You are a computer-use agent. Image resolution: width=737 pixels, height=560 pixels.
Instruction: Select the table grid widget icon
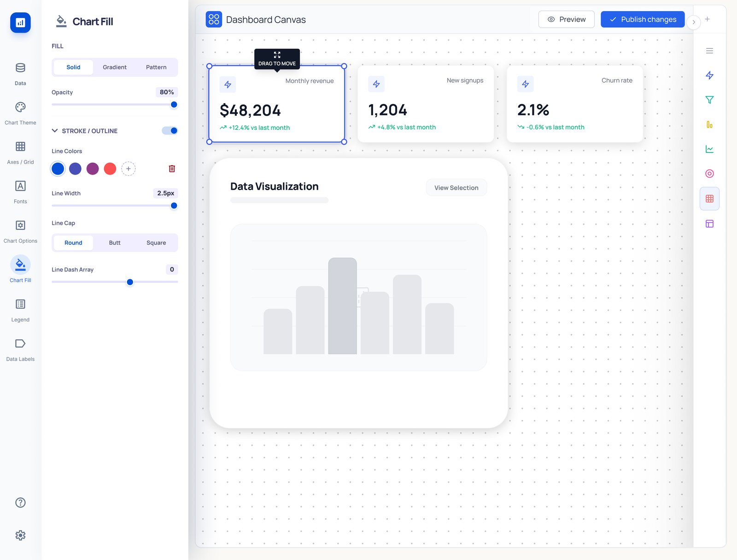click(x=709, y=198)
